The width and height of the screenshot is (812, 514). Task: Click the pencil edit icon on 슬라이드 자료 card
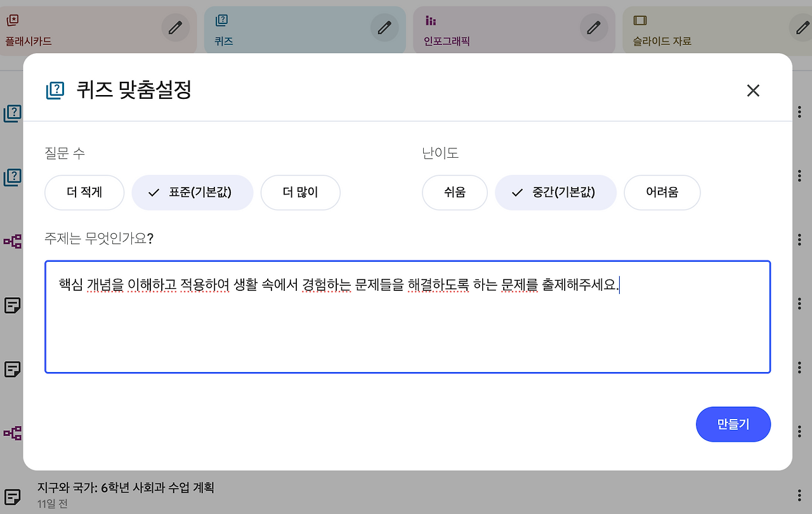802,28
